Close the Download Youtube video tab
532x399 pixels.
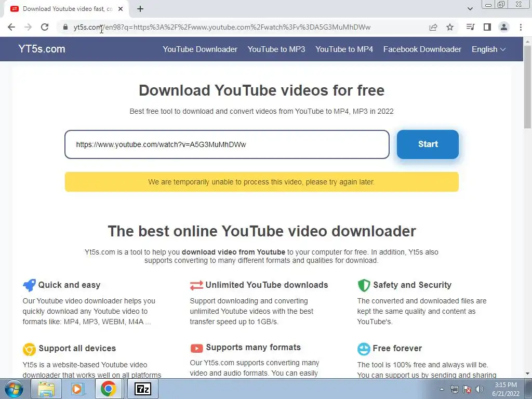pyautogui.click(x=121, y=9)
